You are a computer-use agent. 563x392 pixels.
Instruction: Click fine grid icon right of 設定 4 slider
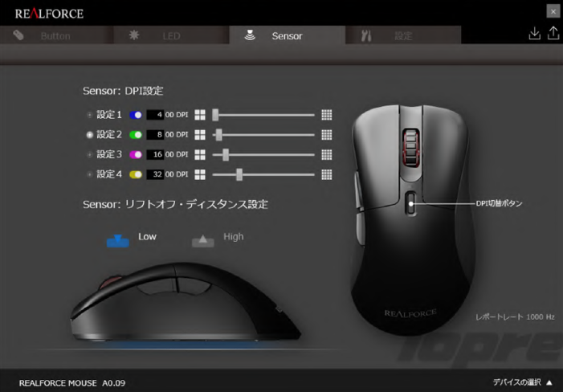click(x=326, y=174)
